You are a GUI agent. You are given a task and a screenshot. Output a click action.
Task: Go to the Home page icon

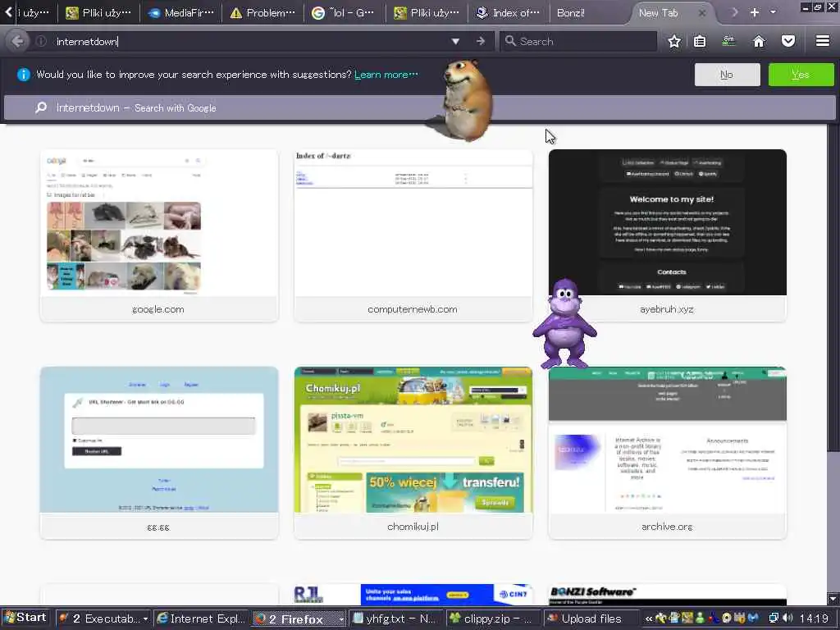759,41
